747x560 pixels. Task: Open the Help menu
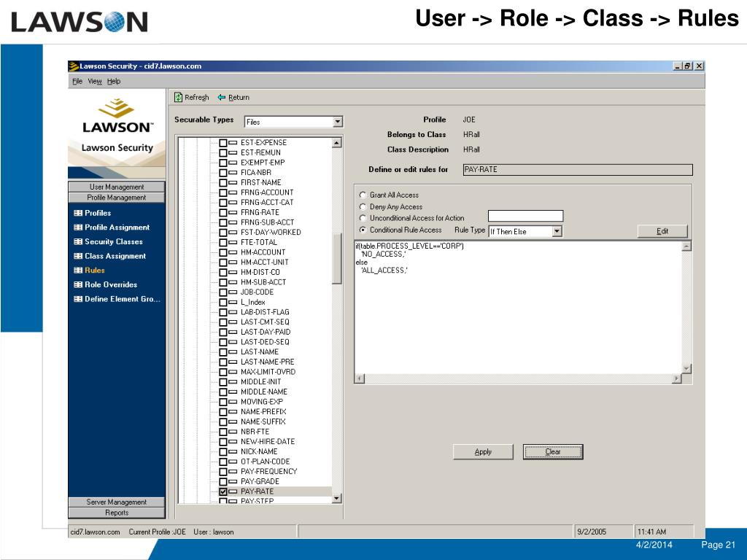click(113, 82)
